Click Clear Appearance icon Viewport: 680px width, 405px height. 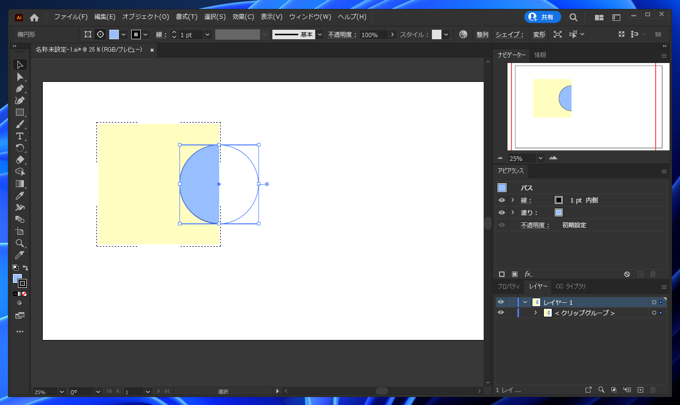(627, 274)
